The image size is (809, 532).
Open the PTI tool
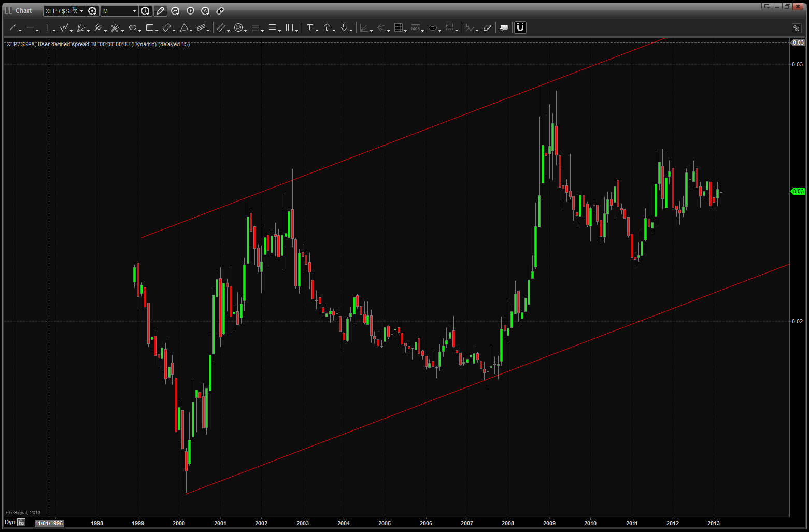click(x=449, y=28)
